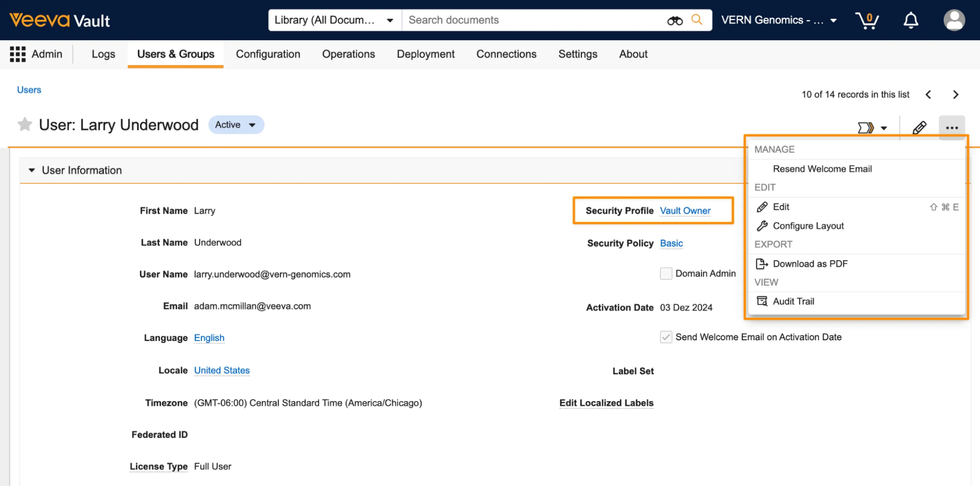Star Larry Underwood as favorite

pyautogui.click(x=25, y=125)
